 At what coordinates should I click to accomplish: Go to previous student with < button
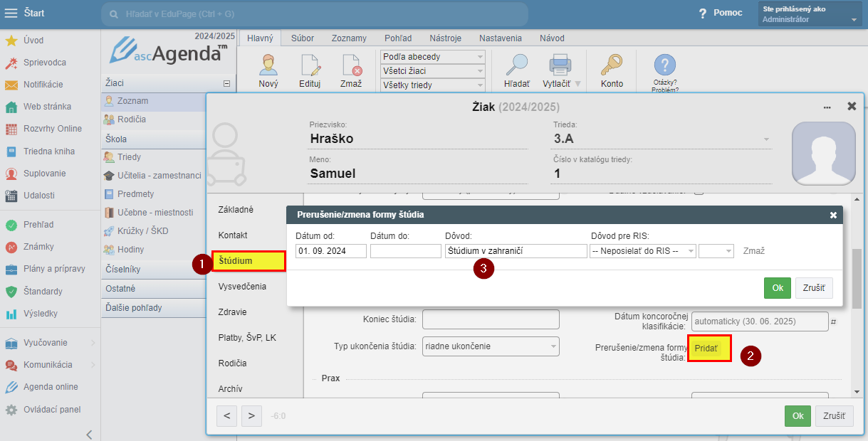226,415
